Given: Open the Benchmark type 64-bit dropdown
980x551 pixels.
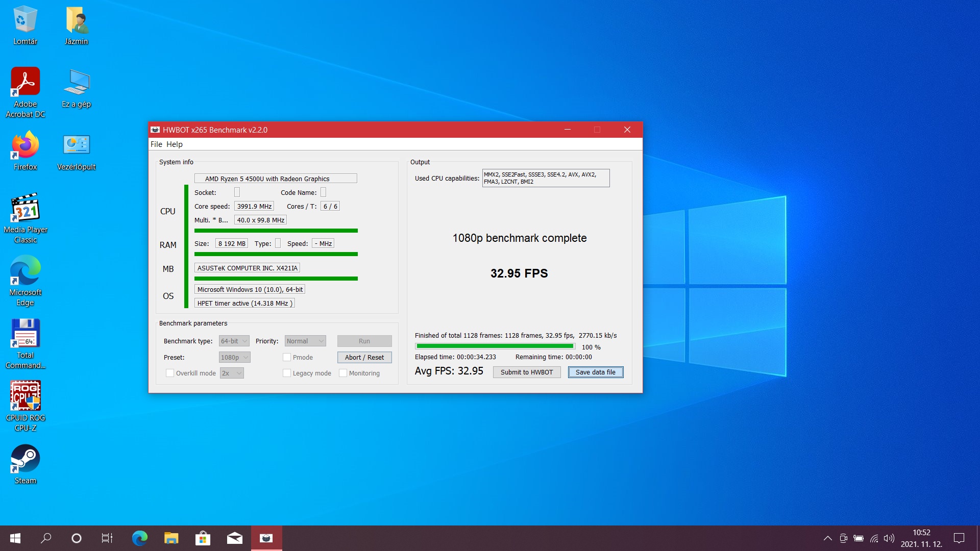Looking at the screenshot, I should [234, 341].
